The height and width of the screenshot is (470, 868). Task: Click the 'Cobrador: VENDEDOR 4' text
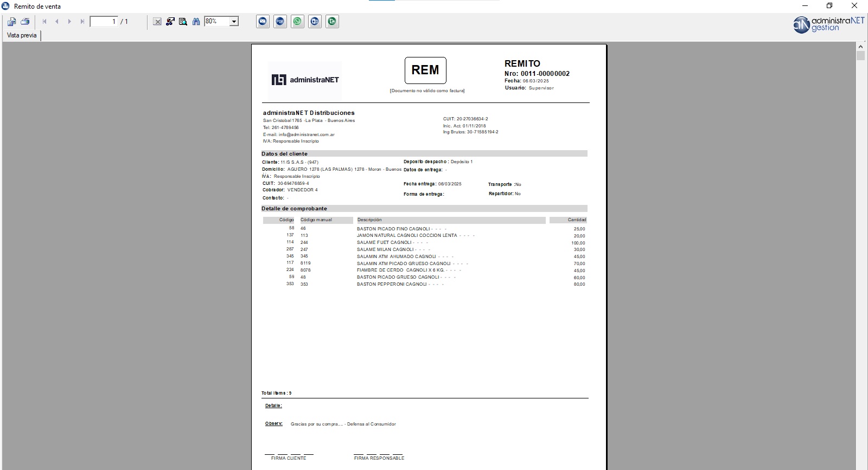(x=290, y=190)
